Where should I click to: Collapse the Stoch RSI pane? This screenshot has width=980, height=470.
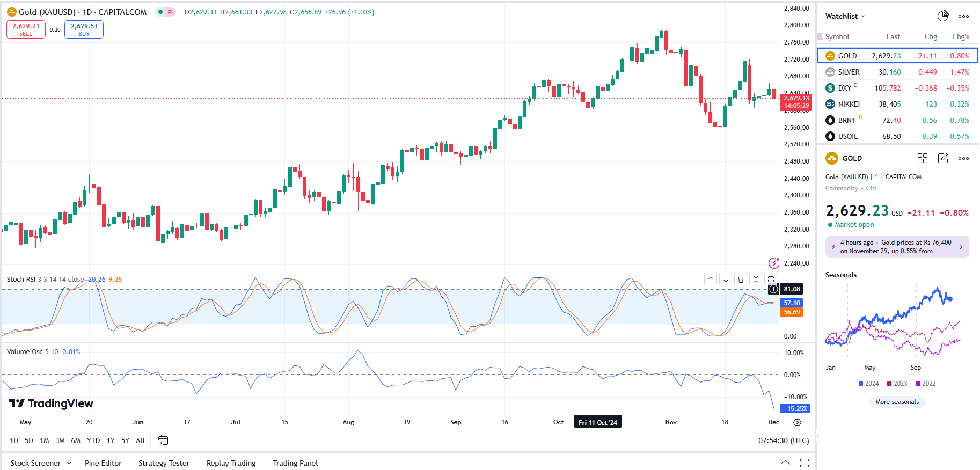[756, 279]
